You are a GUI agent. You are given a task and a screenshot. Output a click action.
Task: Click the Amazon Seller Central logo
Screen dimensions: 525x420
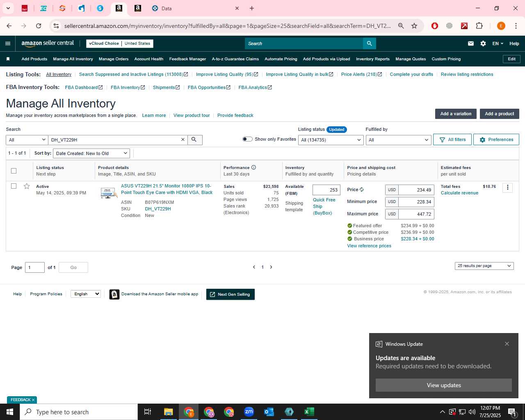48,43
